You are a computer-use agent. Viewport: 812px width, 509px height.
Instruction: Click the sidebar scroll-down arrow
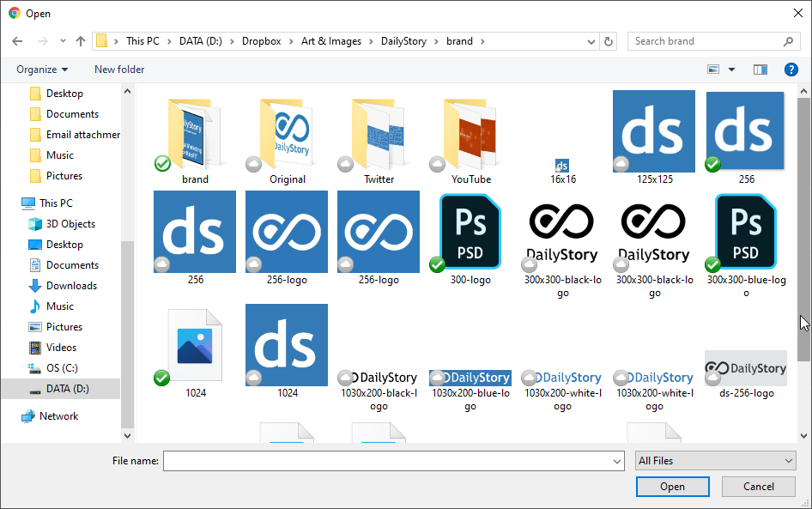(127, 436)
